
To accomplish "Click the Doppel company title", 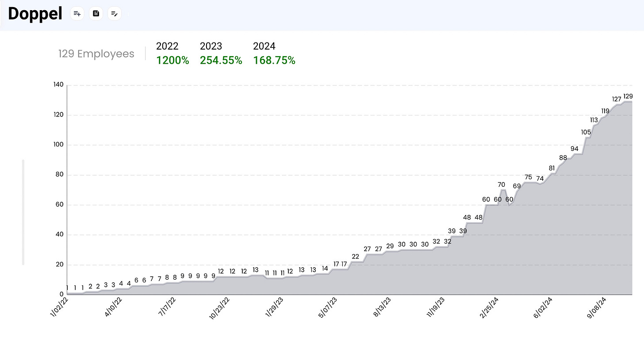I will (x=35, y=14).
